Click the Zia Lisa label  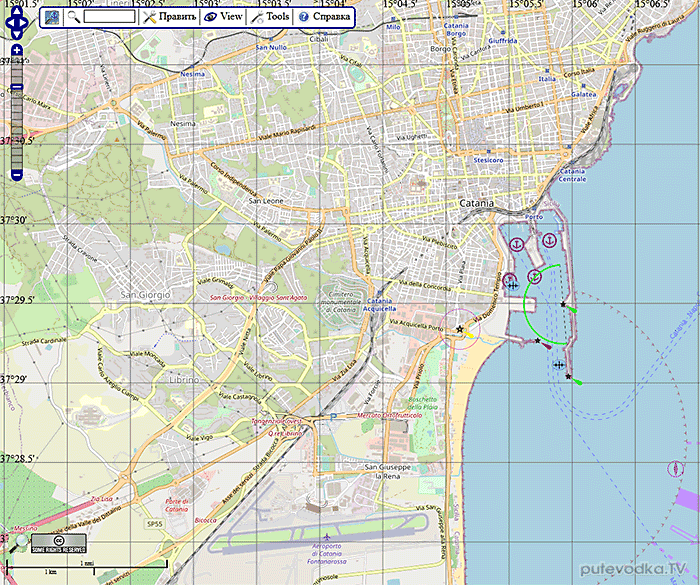[102, 499]
